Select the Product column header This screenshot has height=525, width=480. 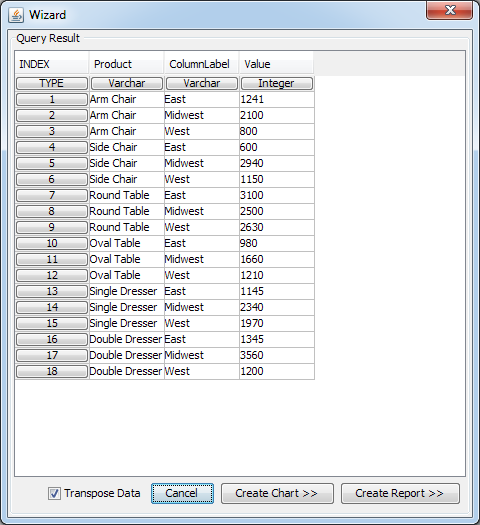pos(127,64)
